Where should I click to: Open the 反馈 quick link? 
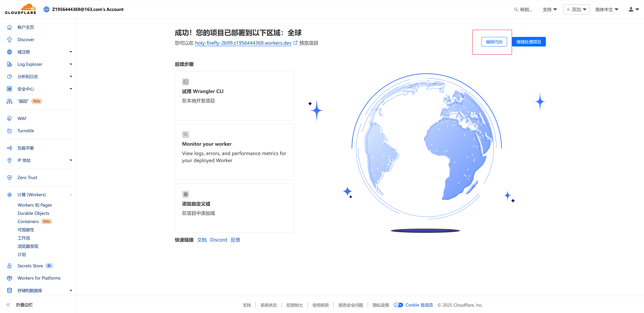(235, 240)
